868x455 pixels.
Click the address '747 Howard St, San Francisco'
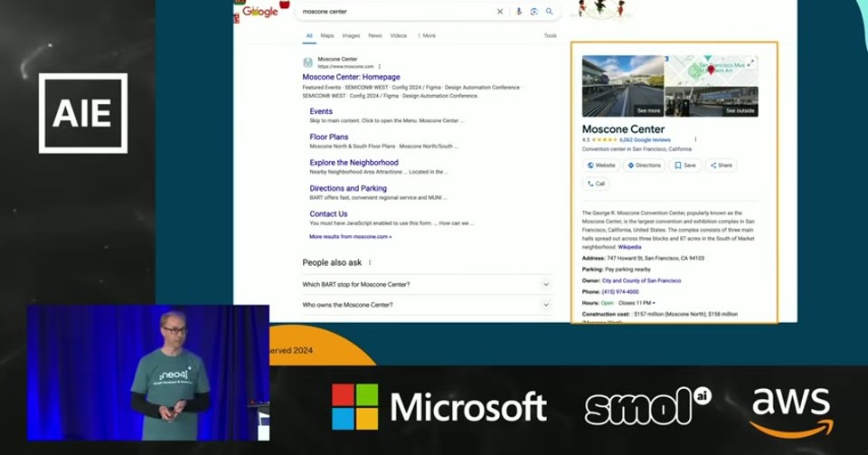(x=656, y=258)
